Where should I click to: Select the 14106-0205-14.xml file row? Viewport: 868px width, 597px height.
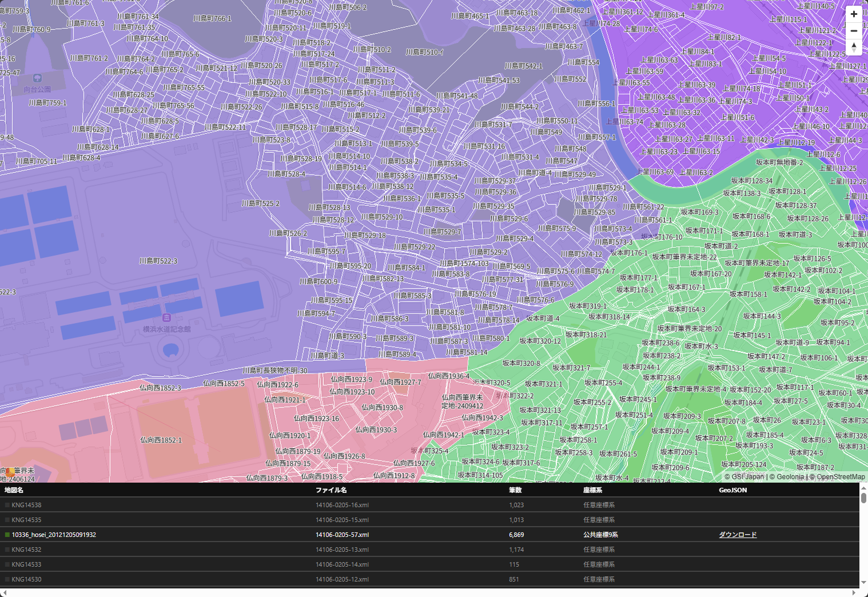(342, 564)
